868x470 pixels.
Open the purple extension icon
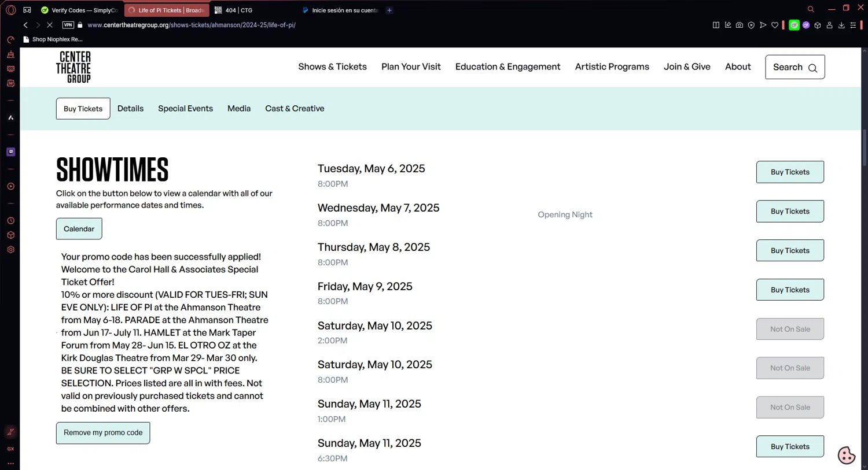(806, 25)
